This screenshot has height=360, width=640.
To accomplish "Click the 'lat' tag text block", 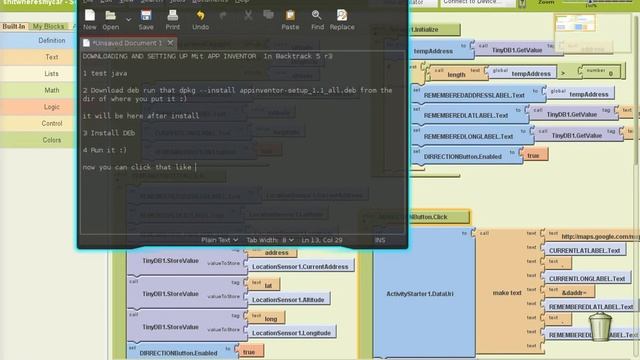I will click(263, 284).
